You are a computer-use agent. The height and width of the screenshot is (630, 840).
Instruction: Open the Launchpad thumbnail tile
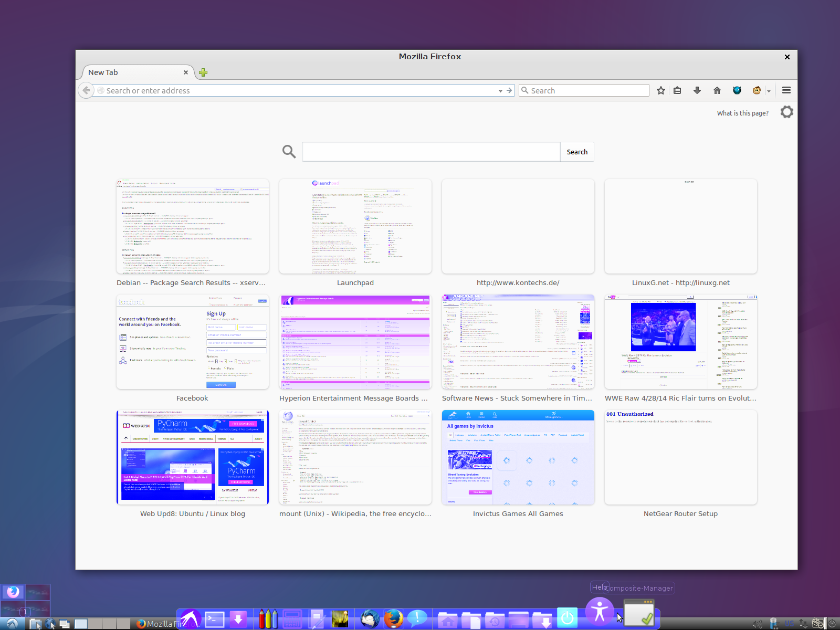pyautogui.click(x=355, y=226)
